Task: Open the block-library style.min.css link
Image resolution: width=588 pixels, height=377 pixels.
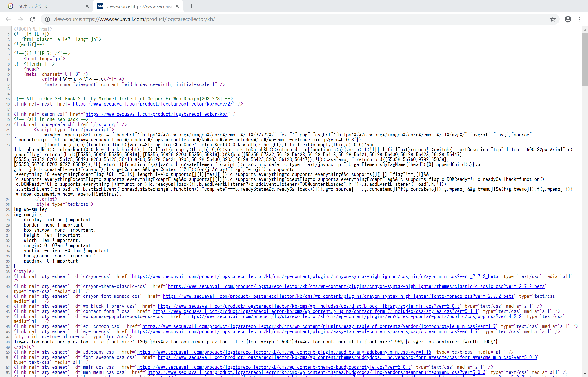Action: click(x=309, y=306)
